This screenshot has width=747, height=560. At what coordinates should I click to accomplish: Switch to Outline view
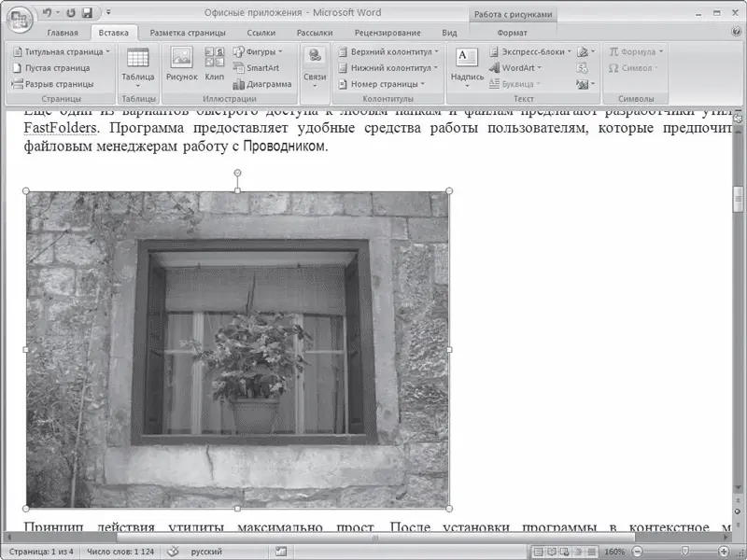coord(578,552)
